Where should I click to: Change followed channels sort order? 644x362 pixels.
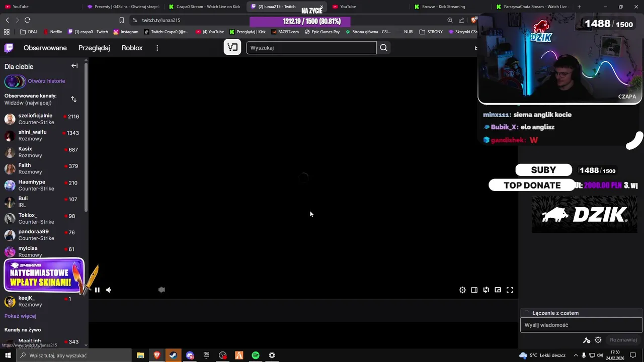point(74,99)
